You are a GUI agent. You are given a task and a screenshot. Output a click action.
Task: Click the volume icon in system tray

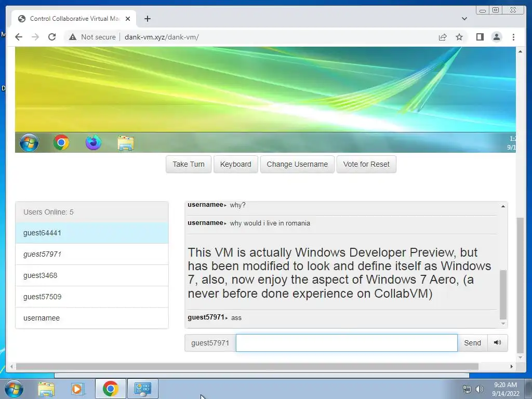[480, 389]
